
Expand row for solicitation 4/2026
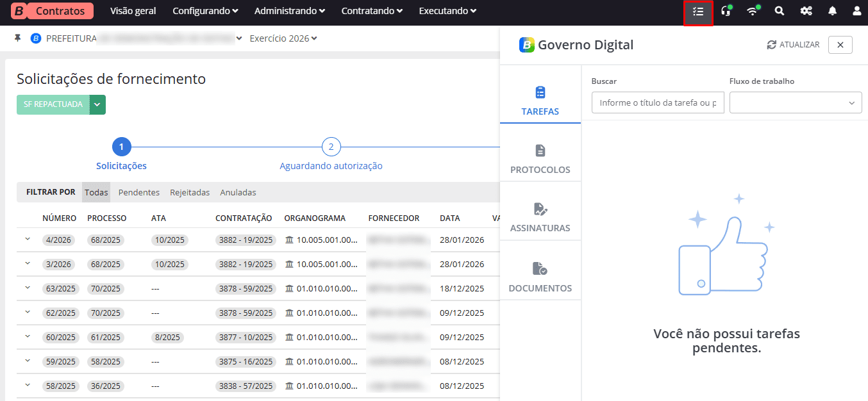click(28, 240)
